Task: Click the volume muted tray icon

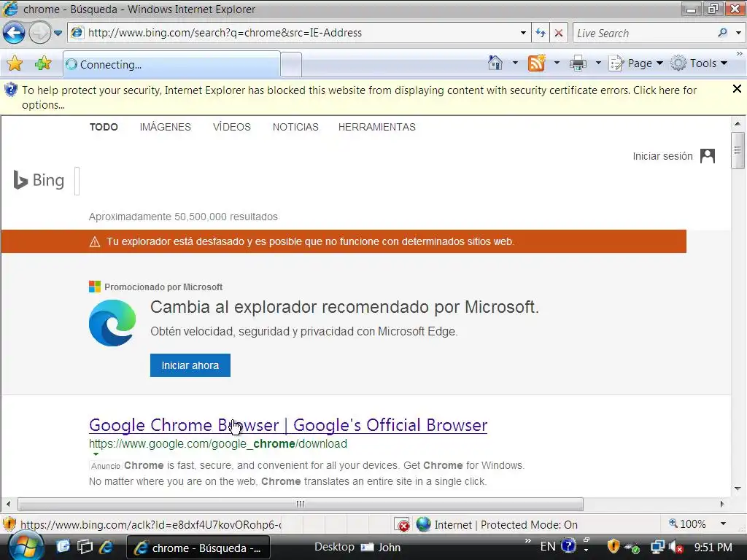Action: click(676, 547)
